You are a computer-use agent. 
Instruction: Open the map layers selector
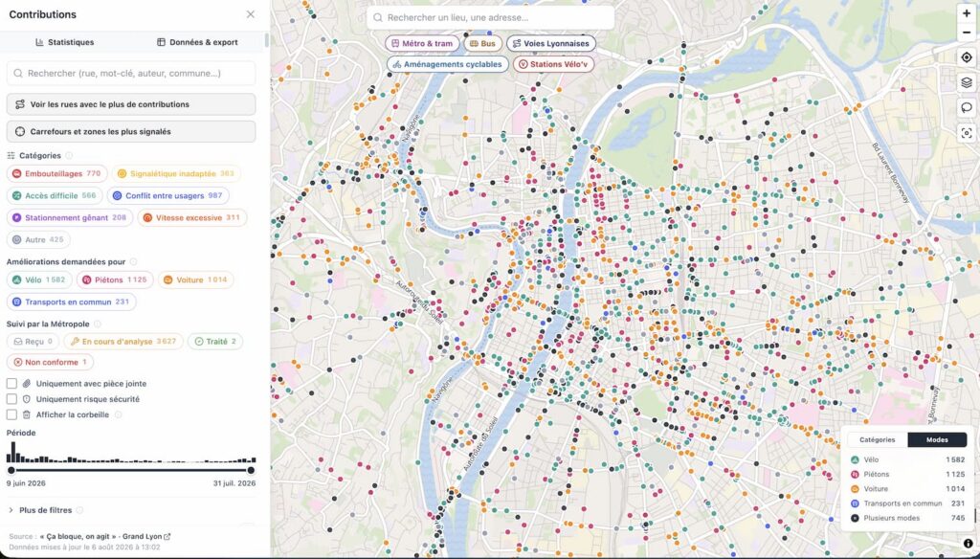tap(967, 82)
